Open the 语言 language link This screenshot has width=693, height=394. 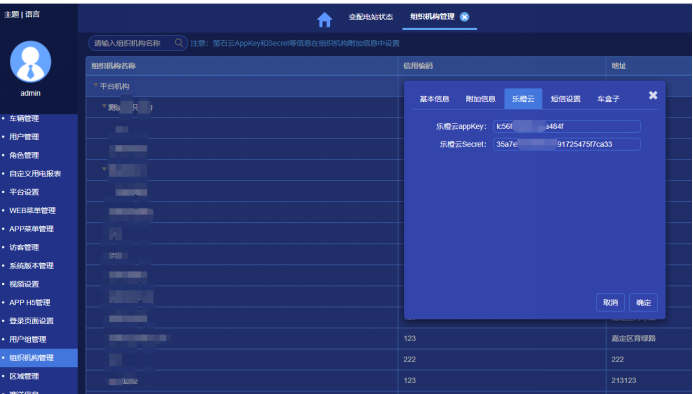(32, 14)
